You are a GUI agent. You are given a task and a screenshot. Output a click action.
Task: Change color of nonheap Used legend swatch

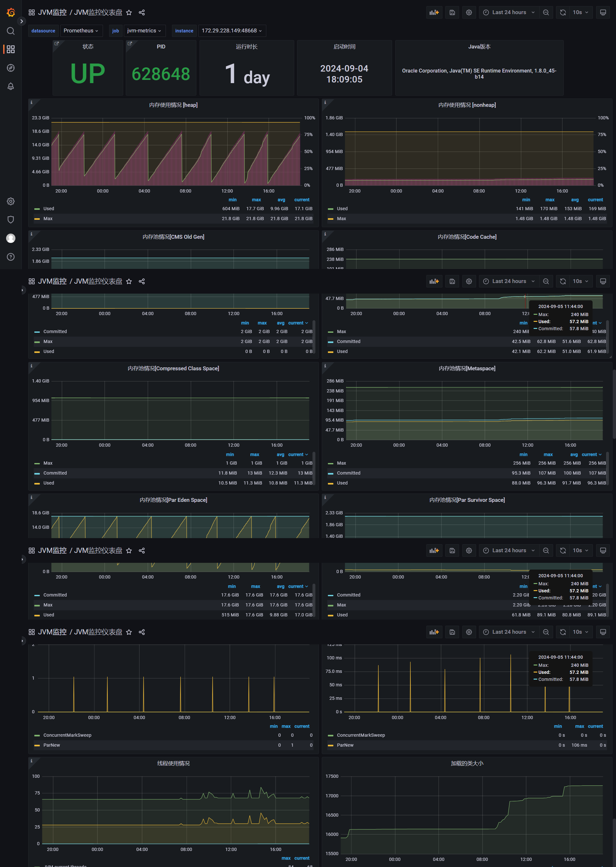(330, 209)
